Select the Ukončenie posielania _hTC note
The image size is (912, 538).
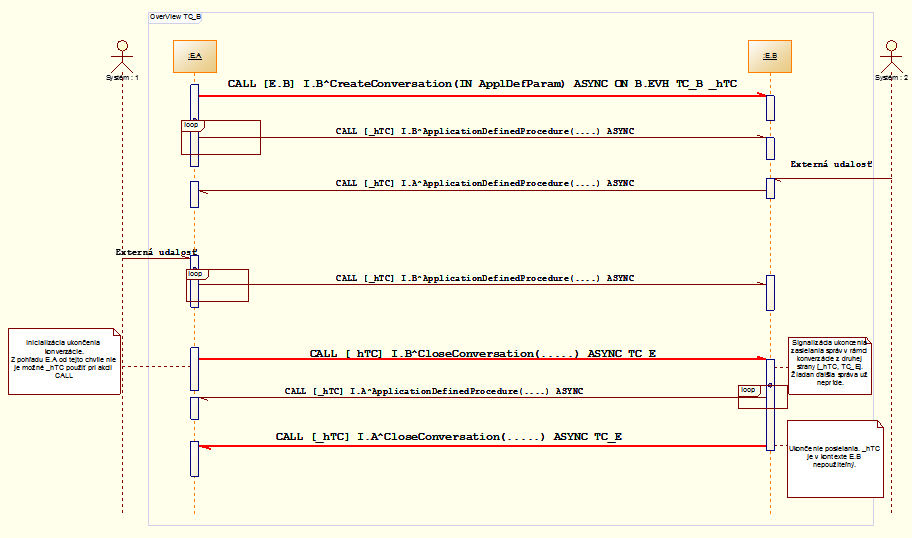point(835,458)
